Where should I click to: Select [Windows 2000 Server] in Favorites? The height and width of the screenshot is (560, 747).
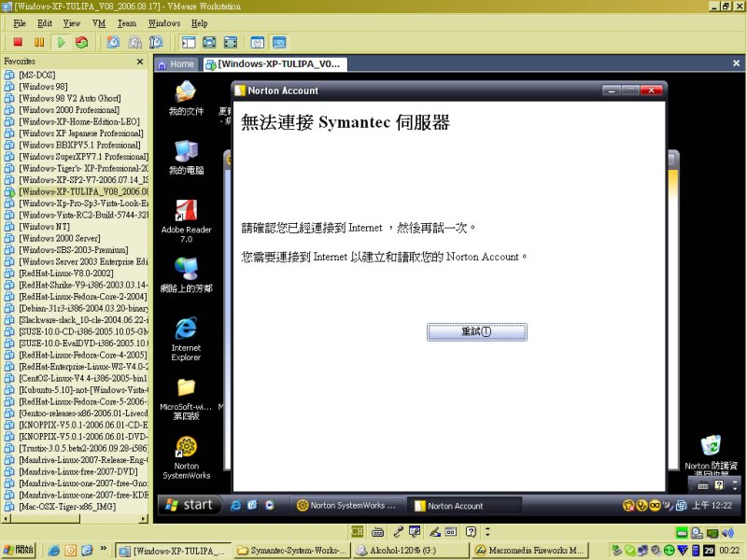pos(59,239)
